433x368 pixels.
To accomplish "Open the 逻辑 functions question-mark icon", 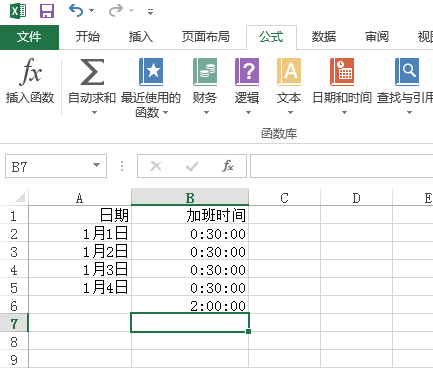I will coord(247,72).
